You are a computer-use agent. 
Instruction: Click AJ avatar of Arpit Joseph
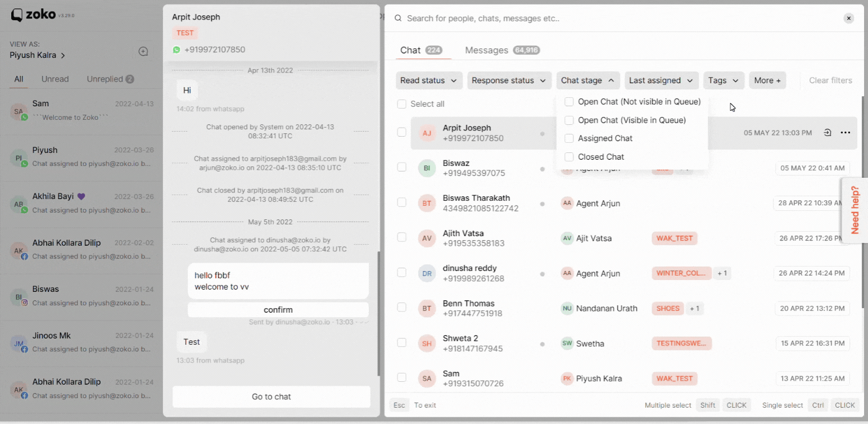pyautogui.click(x=427, y=133)
